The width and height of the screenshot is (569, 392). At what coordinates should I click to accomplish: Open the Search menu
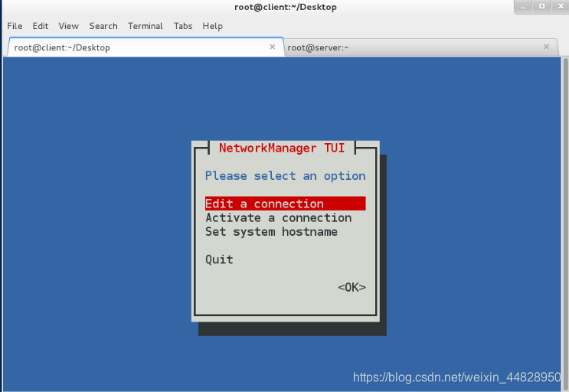(x=103, y=26)
